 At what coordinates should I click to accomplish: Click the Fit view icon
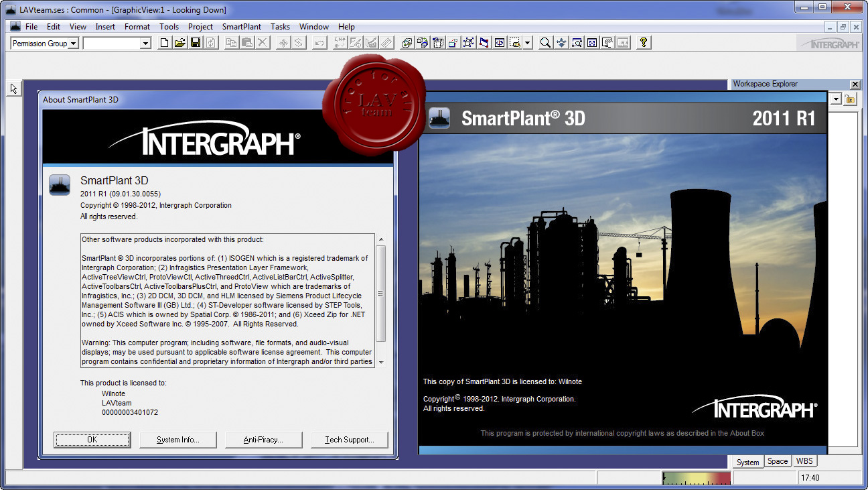[592, 43]
